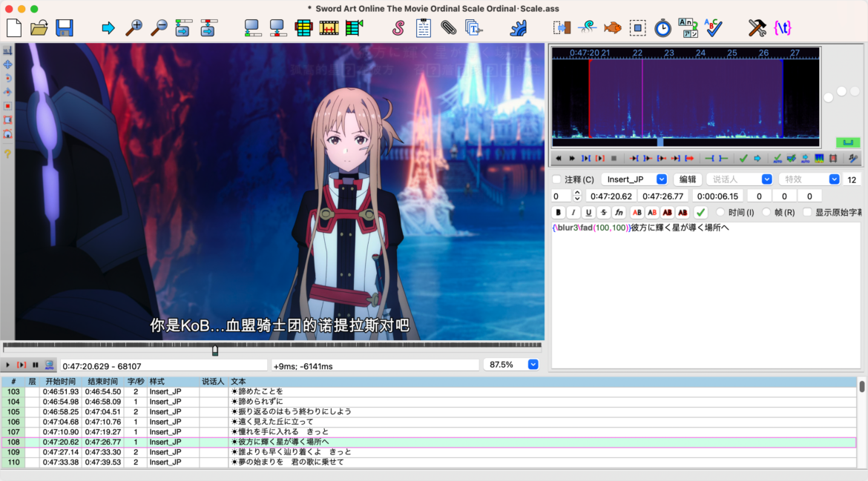Open Resample Resolution tool

click(x=638, y=27)
